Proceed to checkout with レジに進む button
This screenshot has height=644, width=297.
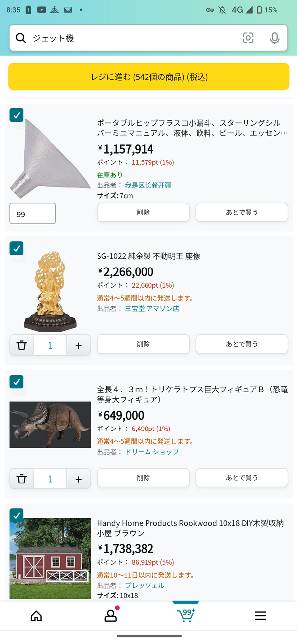pos(148,77)
